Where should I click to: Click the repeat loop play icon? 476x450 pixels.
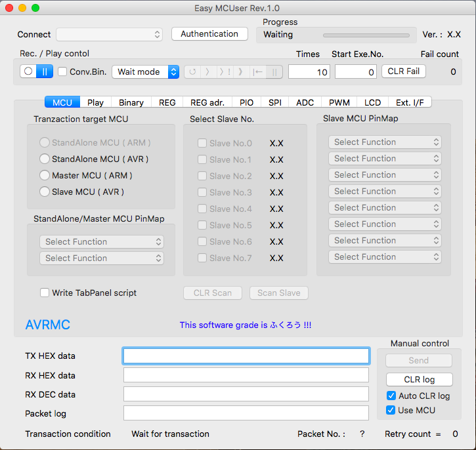click(x=192, y=72)
